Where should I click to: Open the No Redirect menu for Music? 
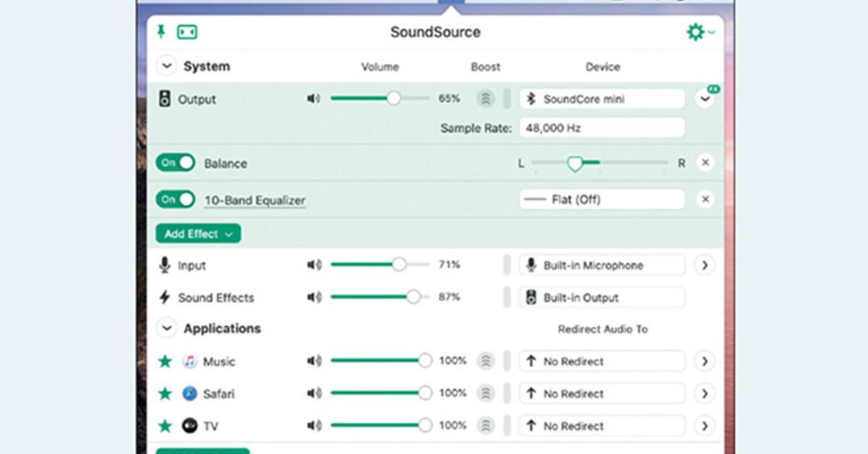point(601,361)
